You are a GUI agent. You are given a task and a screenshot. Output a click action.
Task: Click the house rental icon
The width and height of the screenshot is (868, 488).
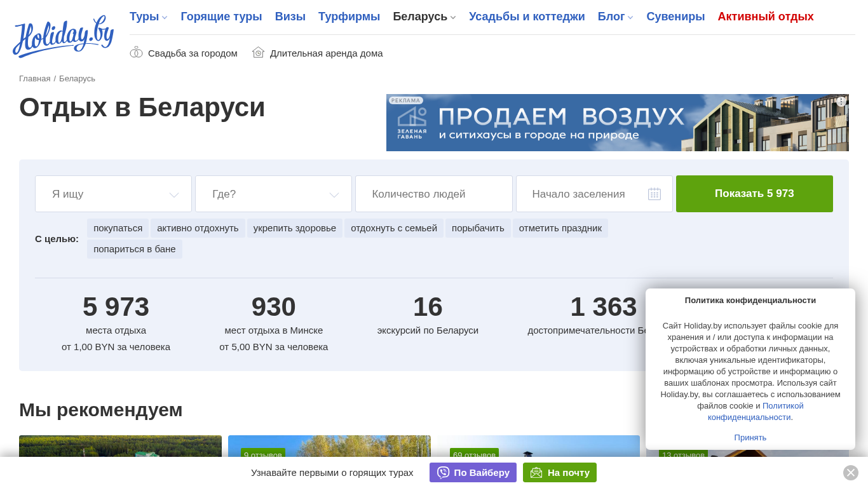(258, 53)
